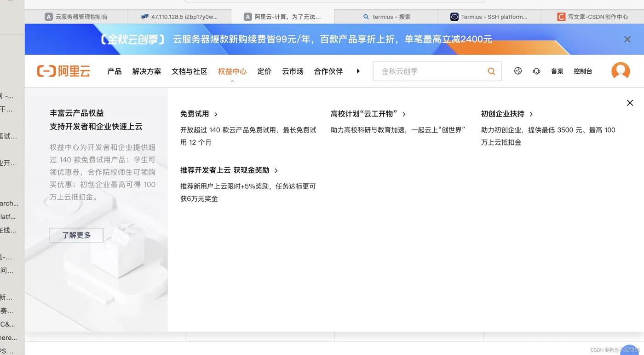Open the 解决方案 menu
The image size is (644, 355).
pyautogui.click(x=147, y=71)
